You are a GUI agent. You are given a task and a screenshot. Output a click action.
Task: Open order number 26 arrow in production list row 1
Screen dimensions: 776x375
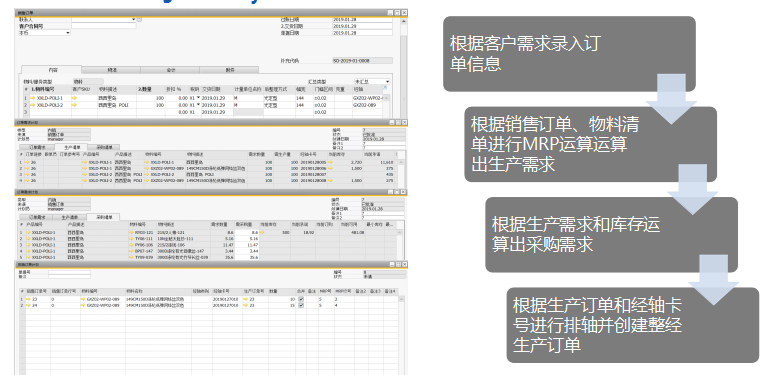(27, 162)
